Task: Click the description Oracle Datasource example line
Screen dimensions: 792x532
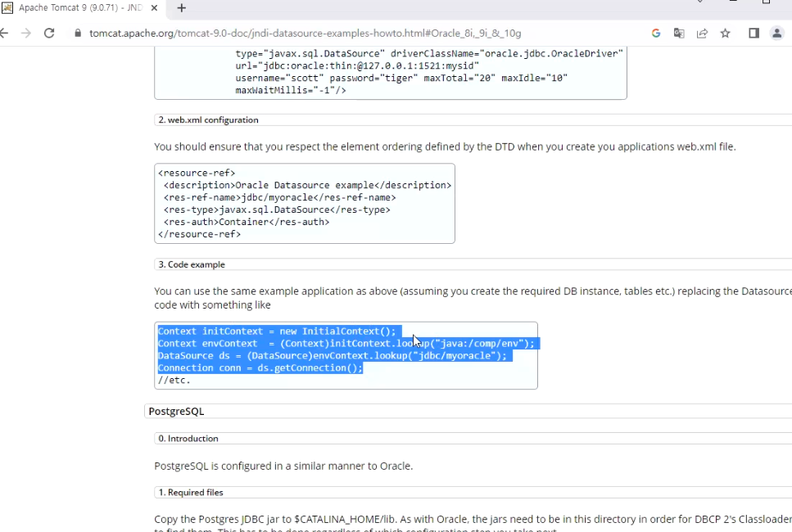Action: (x=307, y=185)
